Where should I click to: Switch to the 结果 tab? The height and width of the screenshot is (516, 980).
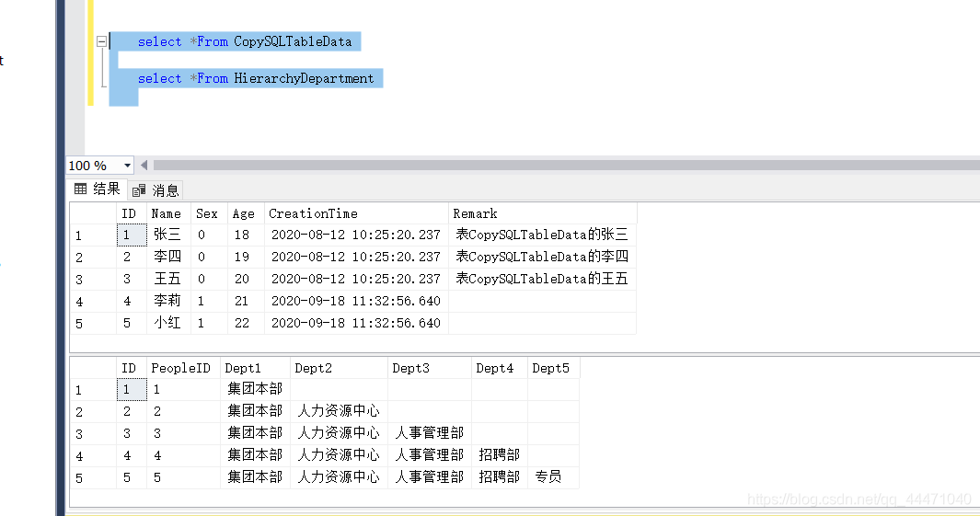[98, 189]
